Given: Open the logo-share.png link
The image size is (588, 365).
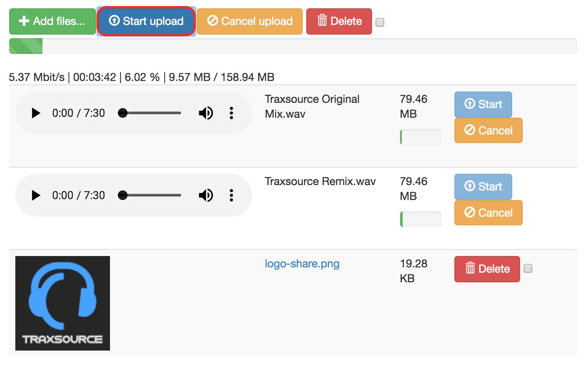Looking at the screenshot, I should tap(302, 264).
